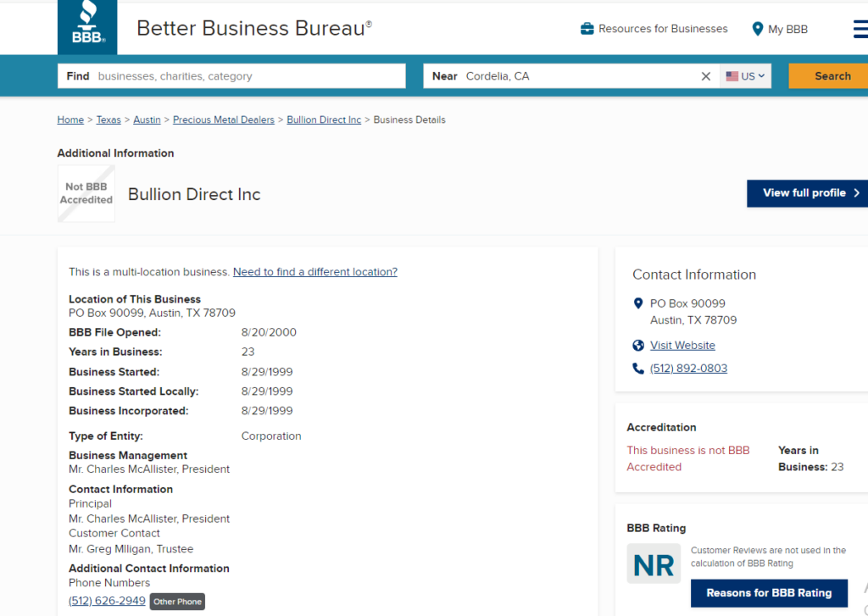Open Bullion Direct Inc breadcrumb link

pos(324,119)
